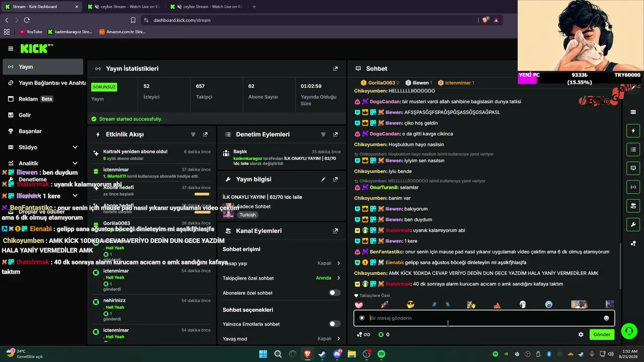The image size is (644, 362).
Task: Open the YouTube bookmark
Action: [31, 32]
